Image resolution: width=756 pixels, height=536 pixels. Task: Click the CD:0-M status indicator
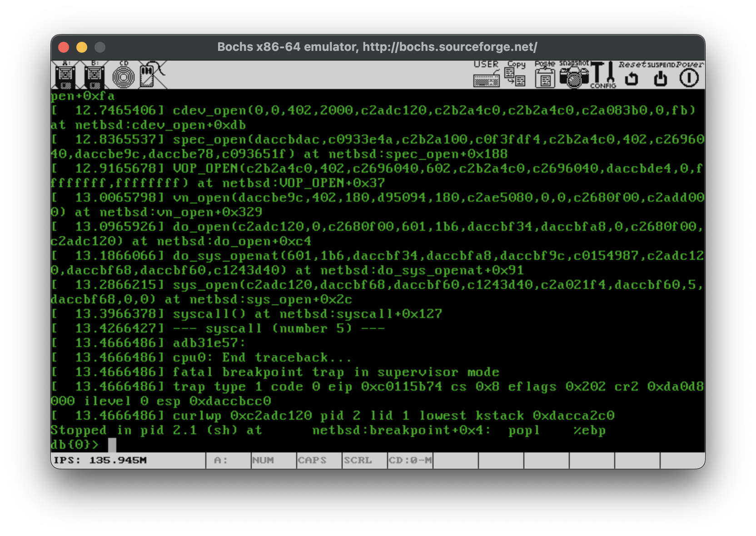[410, 460]
